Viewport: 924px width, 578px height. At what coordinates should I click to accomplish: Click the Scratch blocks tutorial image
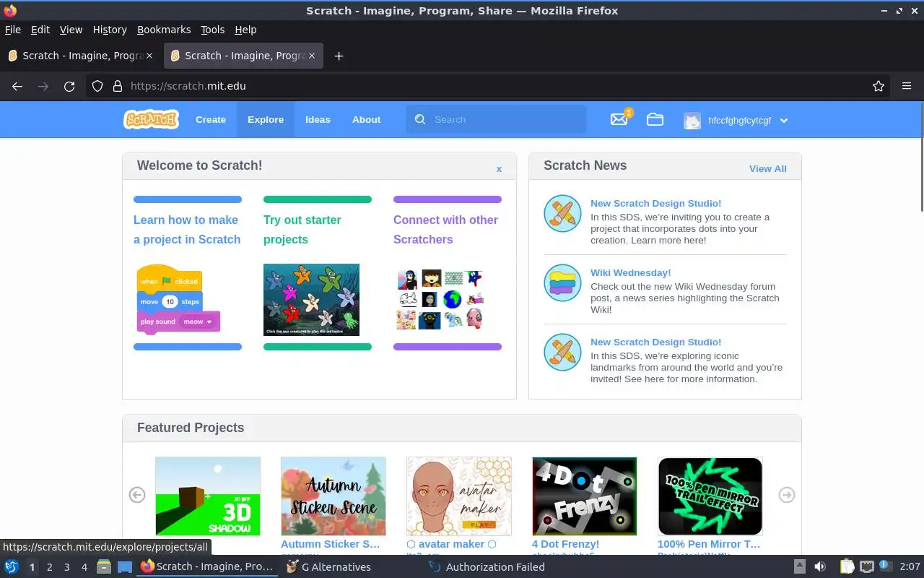click(178, 300)
